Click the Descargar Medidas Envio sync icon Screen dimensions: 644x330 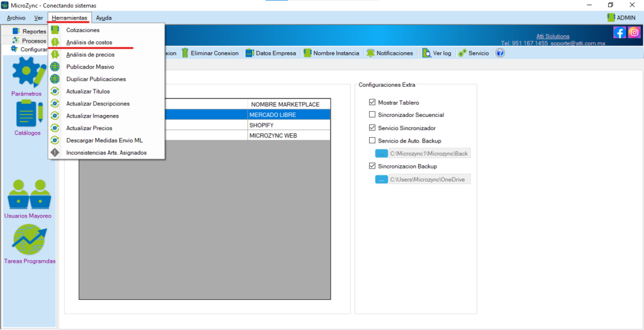coord(55,140)
